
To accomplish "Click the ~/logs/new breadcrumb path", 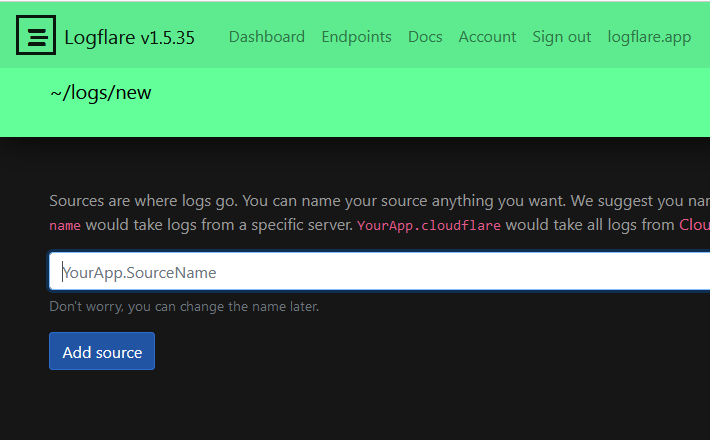I will (100, 94).
